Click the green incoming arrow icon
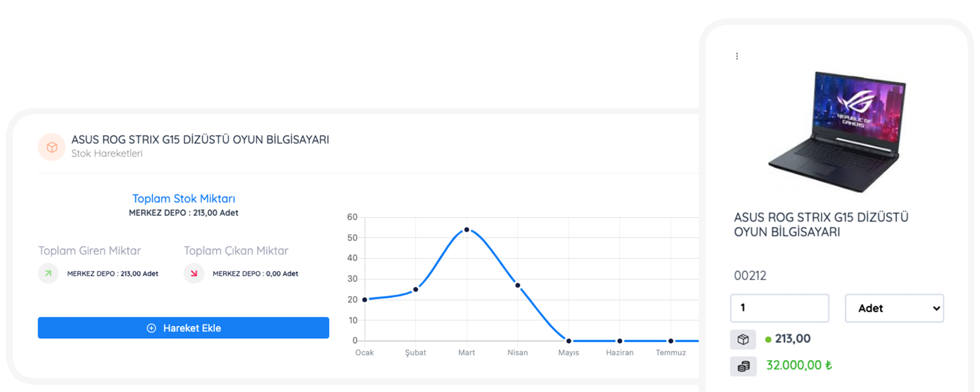Viewport: 980px width, 392px height. 48,274
